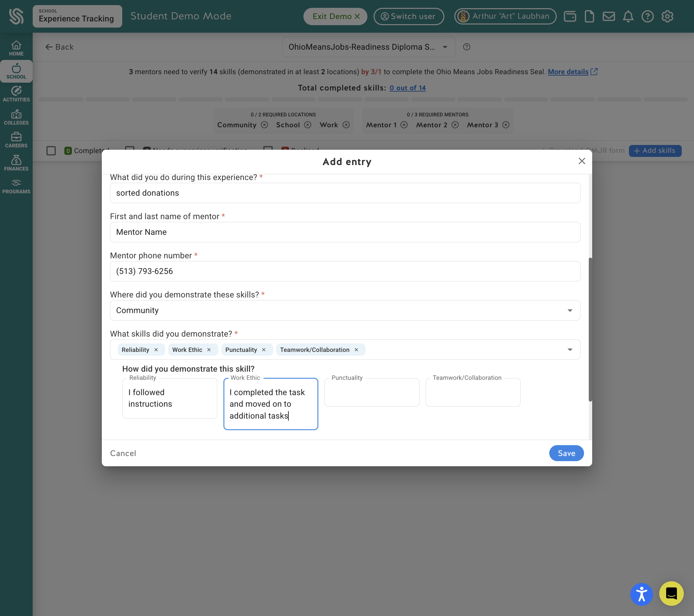
Task: Click the Teamwork/Collaboration description text box
Action: (x=473, y=392)
